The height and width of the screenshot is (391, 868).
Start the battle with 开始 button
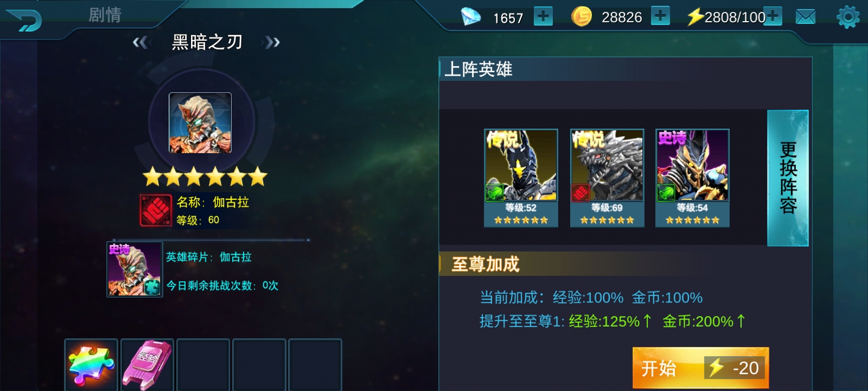(700, 368)
